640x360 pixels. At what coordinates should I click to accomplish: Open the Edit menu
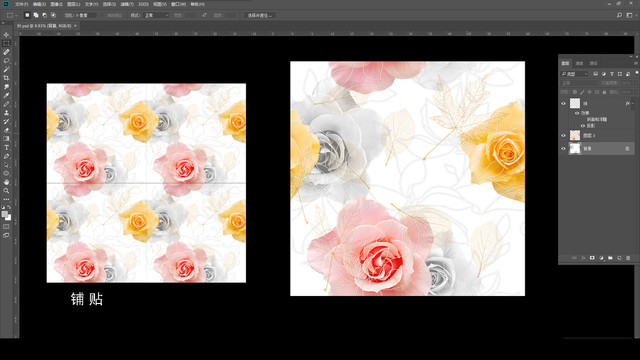[39, 4]
